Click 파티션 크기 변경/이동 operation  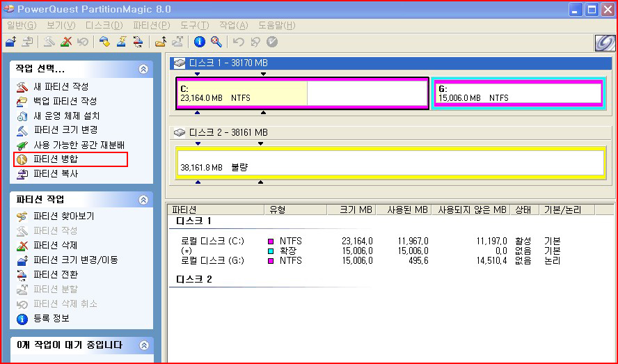(x=75, y=260)
